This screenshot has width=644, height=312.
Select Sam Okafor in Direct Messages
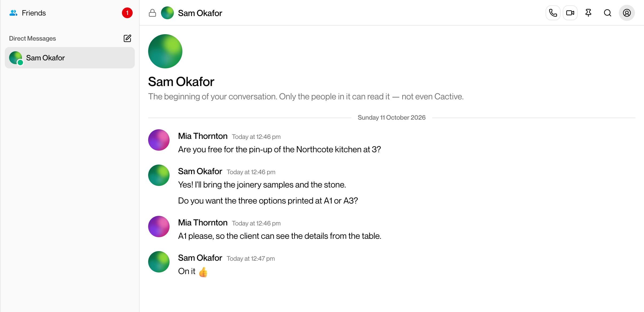pos(70,58)
